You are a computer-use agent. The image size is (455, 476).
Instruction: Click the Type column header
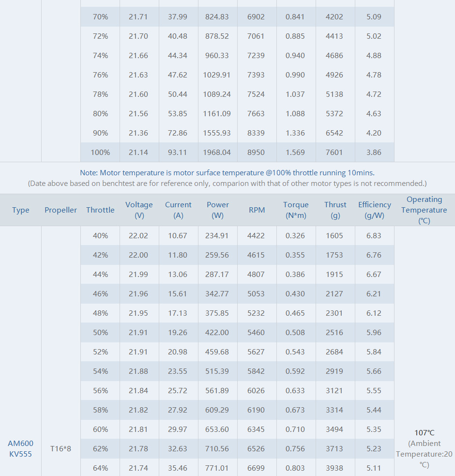(21, 210)
